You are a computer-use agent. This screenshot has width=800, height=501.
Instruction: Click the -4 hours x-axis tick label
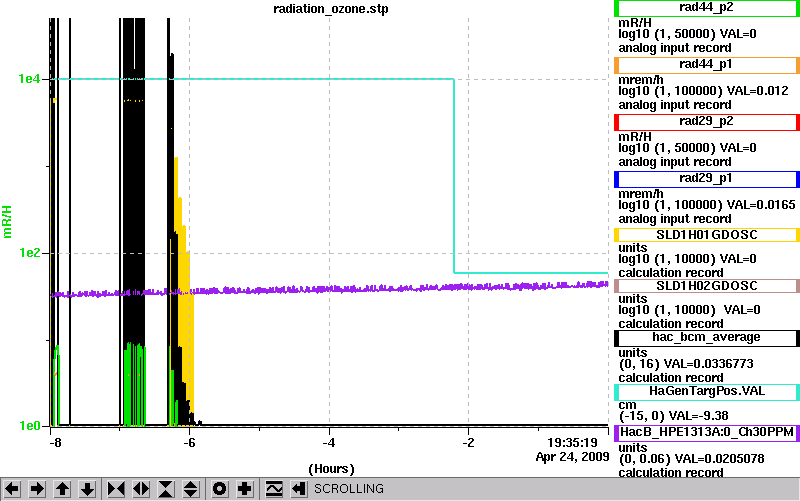click(329, 443)
